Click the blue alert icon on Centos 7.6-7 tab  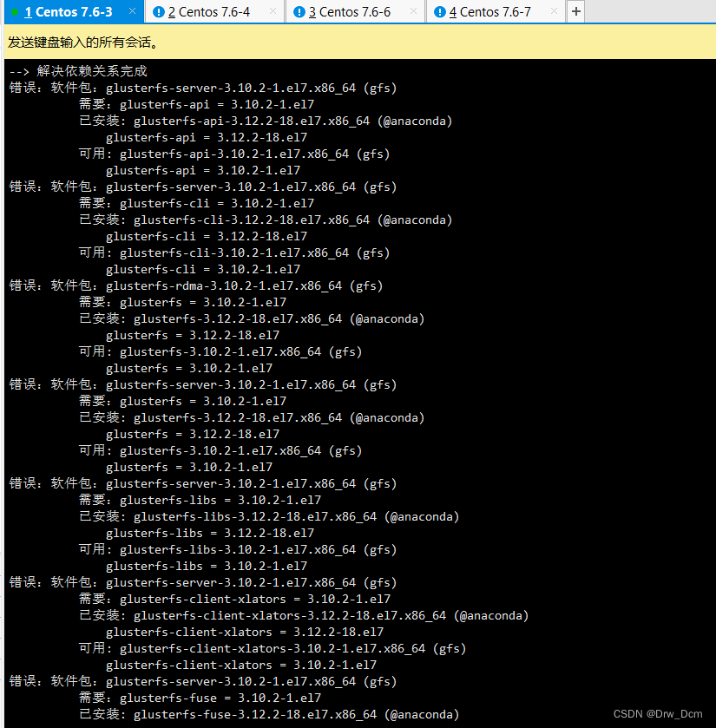pos(439,12)
